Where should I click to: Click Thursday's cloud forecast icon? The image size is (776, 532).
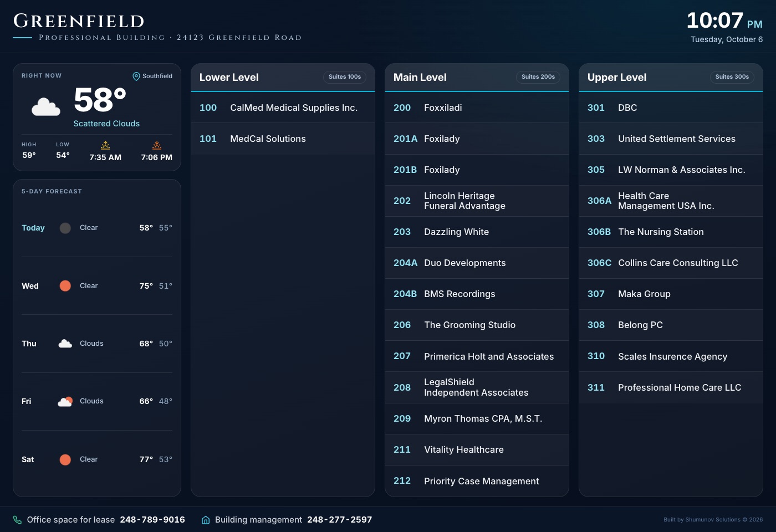(65, 344)
